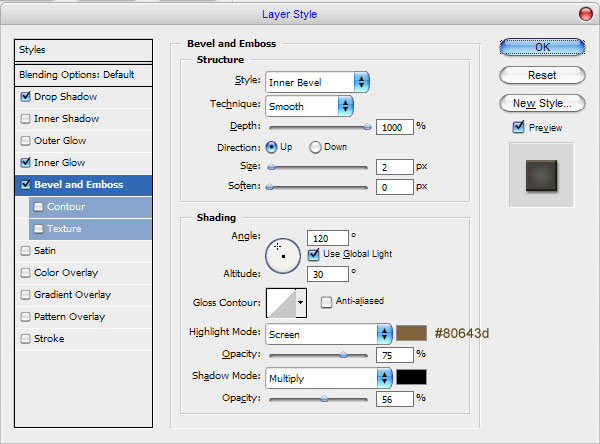Click the angle dial light direction control
Viewport: 600px width, 444px height.
pos(283,256)
